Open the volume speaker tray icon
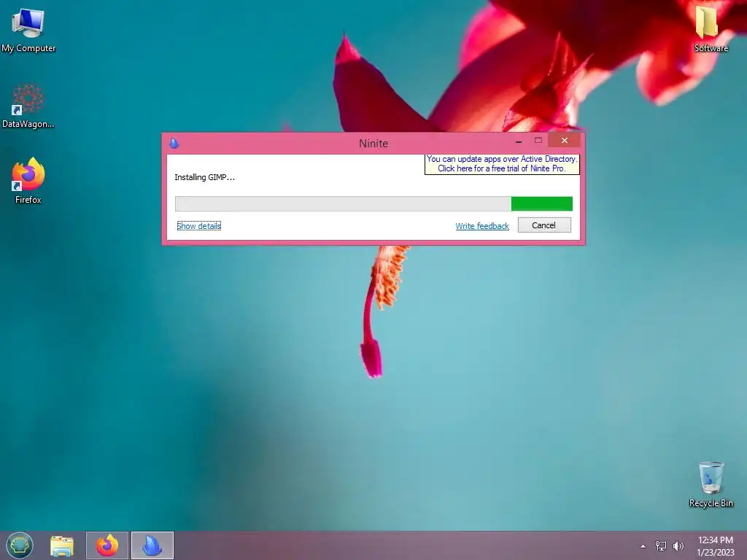The height and width of the screenshot is (560, 747). 678,546
